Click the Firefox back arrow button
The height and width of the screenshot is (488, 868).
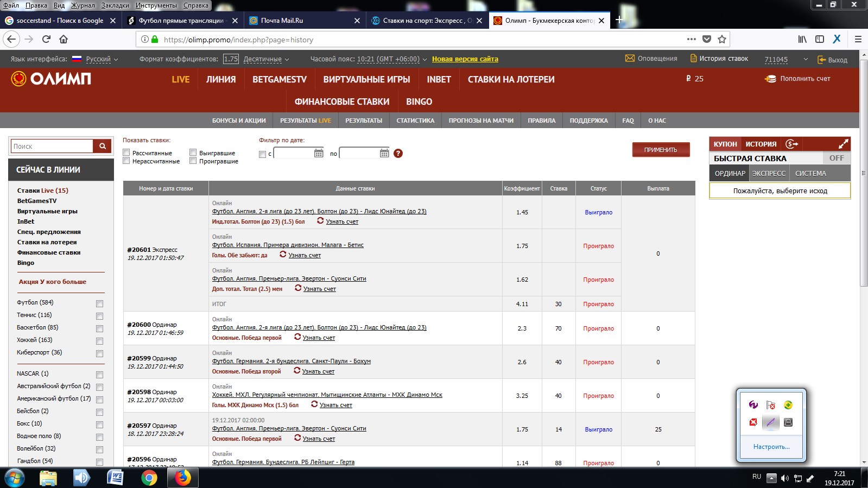point(12,39)
